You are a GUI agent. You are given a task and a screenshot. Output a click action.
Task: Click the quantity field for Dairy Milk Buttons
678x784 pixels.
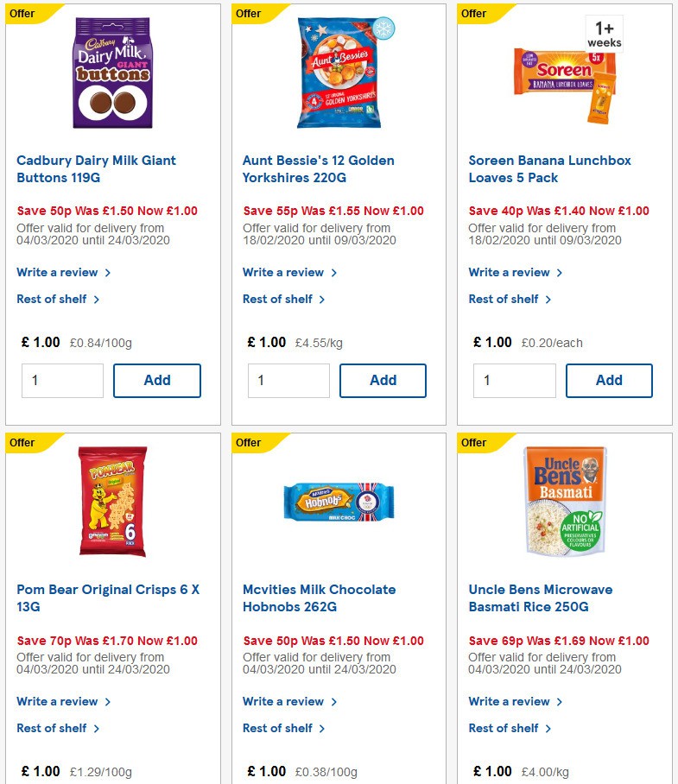click(62, 380)
